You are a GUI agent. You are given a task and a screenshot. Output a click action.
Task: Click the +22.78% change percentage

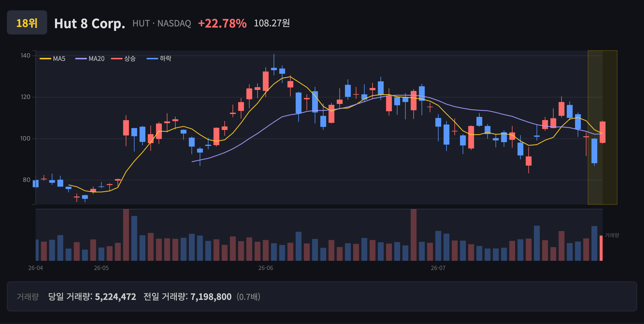click(x=222, y=23)
